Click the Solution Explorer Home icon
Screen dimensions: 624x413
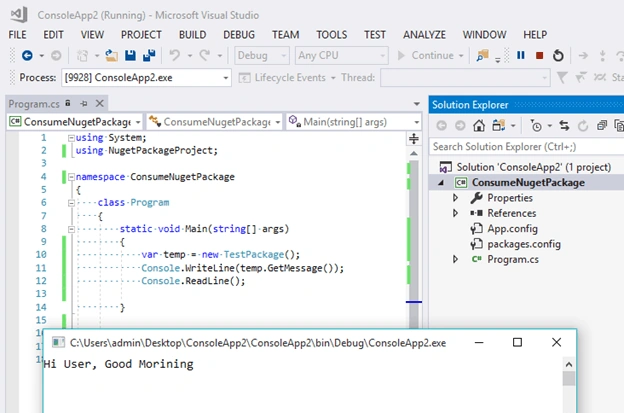tap(479, 126)
